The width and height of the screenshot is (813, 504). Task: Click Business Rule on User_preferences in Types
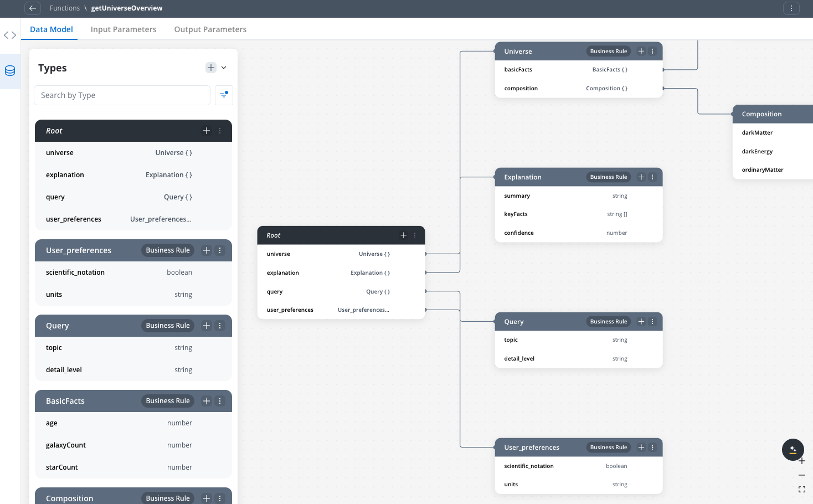point(168,250)
